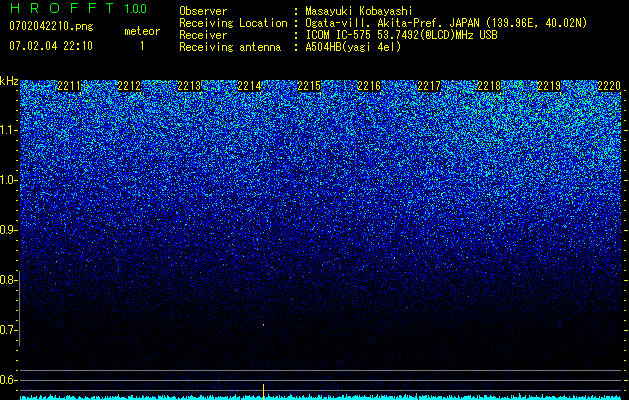Click the Receiver field label

point(203,35)
